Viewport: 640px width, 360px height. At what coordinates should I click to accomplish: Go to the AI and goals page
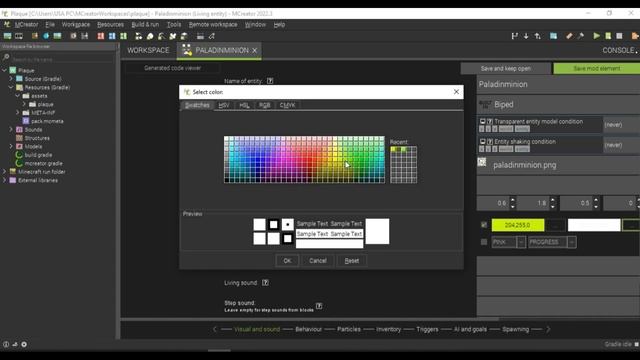point(470,329)
